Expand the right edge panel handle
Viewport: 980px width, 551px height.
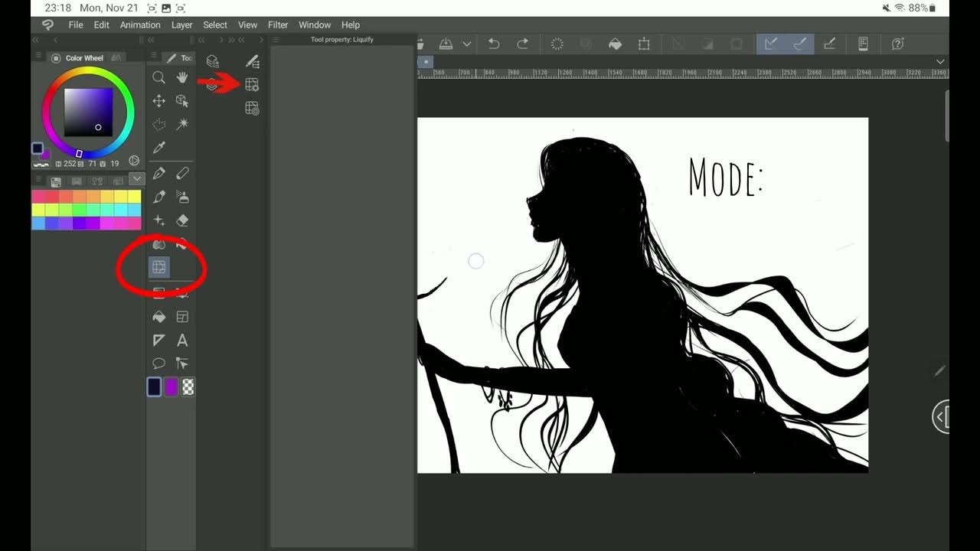pyautogui.click(x=942, y=417)
